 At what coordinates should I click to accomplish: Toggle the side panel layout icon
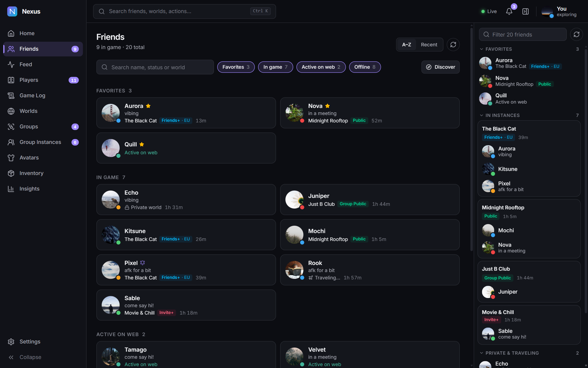(525, 11)
